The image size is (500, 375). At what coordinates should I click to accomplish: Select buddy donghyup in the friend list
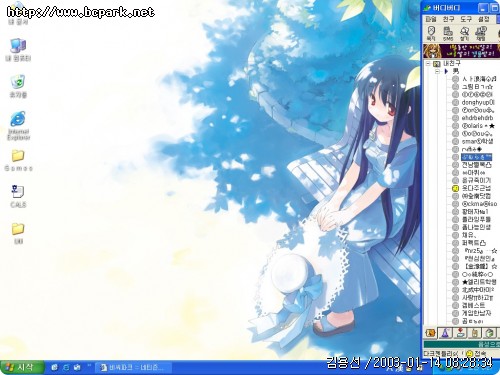(x=478, y=102)
